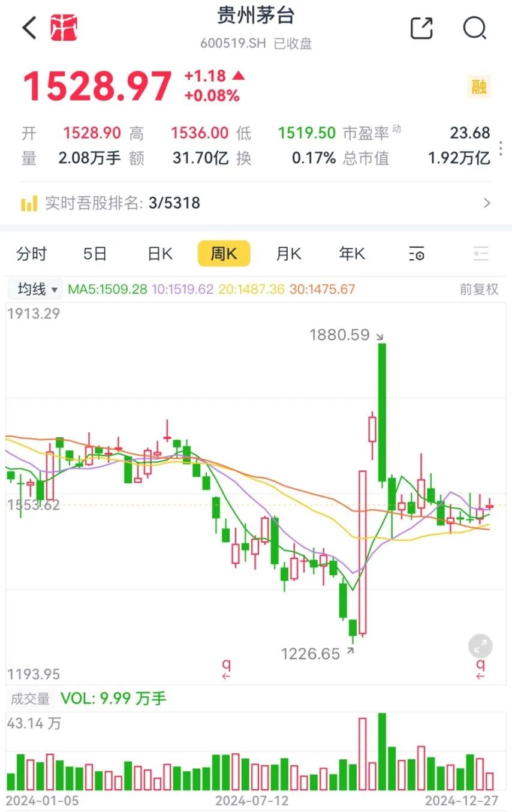Expand the 实时吾股排名 row chevron
Image resolution: width=512 pixels, height=812 pixels.
click(487, 203)
